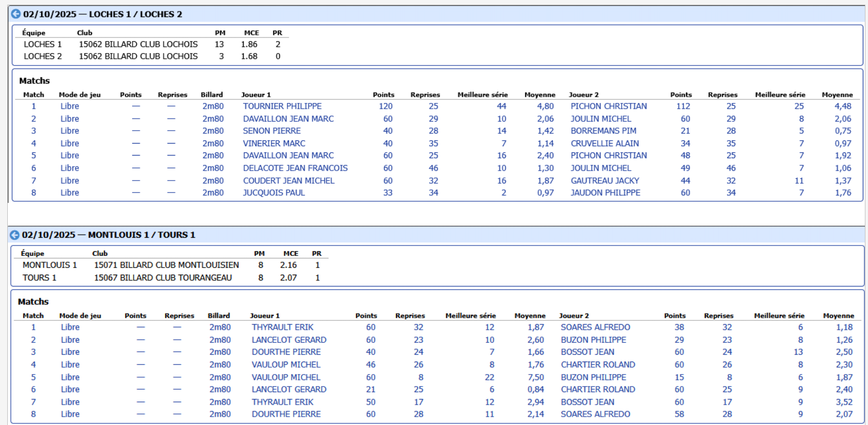Click the blue arrow icon beside LOCHES 1 / LOCHES 2

16,14
